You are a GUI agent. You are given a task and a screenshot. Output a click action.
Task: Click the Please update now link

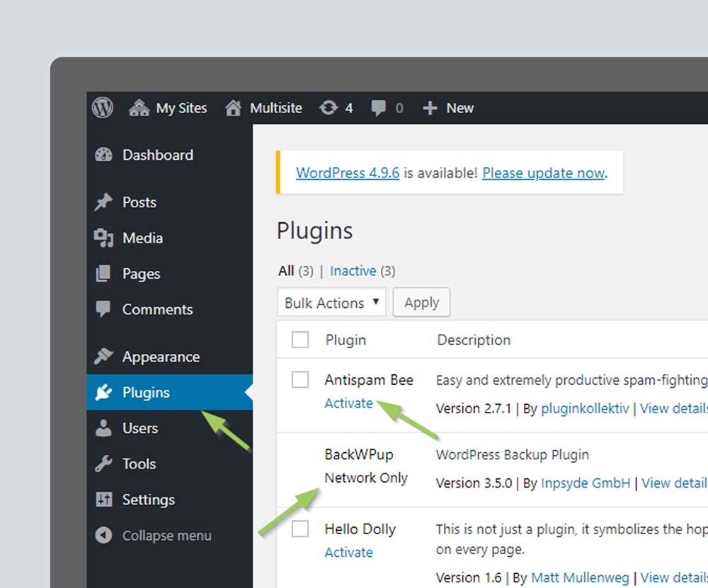tap(543, 173)
